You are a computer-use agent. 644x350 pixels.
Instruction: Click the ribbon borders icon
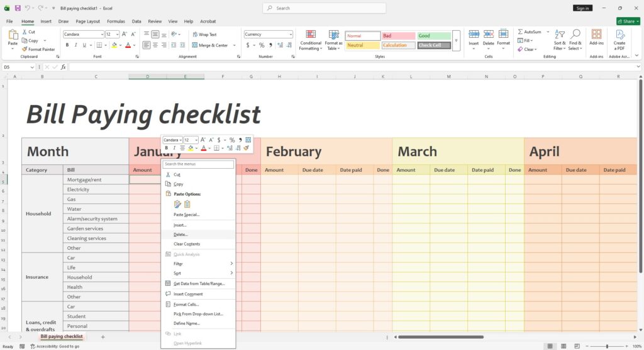click(99, 45)
